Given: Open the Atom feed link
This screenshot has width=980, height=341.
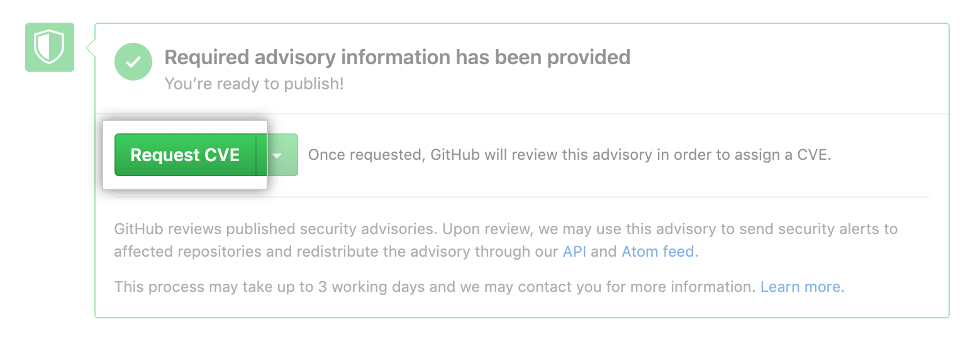Looking at the screenshot, I should [x=658, y=252].
